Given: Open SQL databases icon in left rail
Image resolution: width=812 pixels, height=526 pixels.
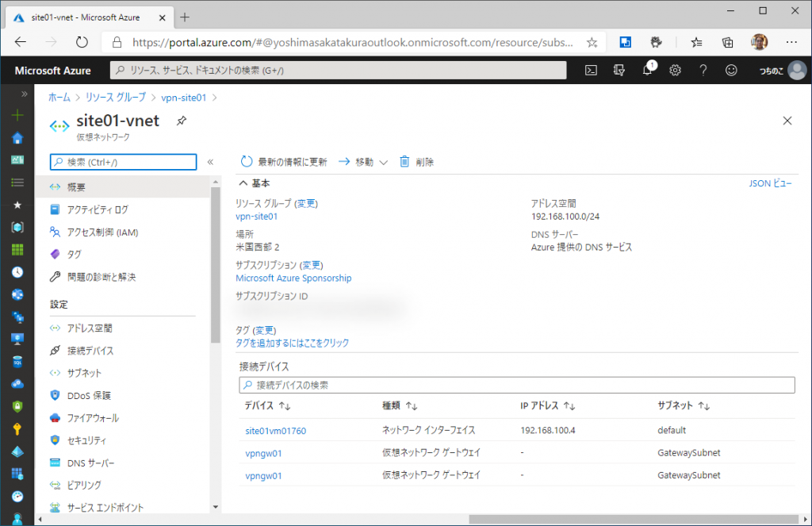Looking at the screenshot, I should point(17,362).
